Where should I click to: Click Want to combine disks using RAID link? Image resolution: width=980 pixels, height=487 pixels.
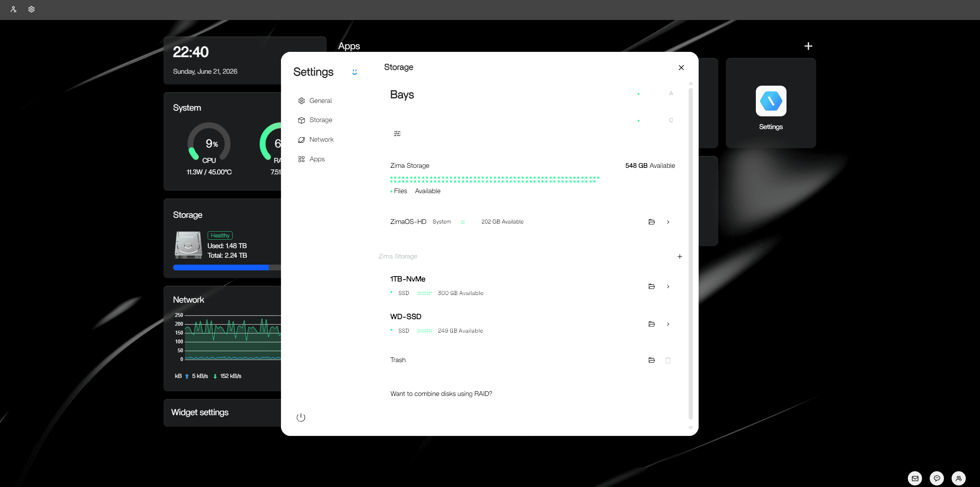click(x=441, y=394)
